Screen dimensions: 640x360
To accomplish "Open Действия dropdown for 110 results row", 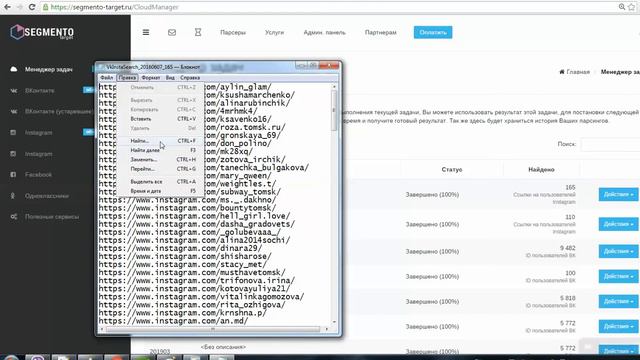I will pos(618,224).
